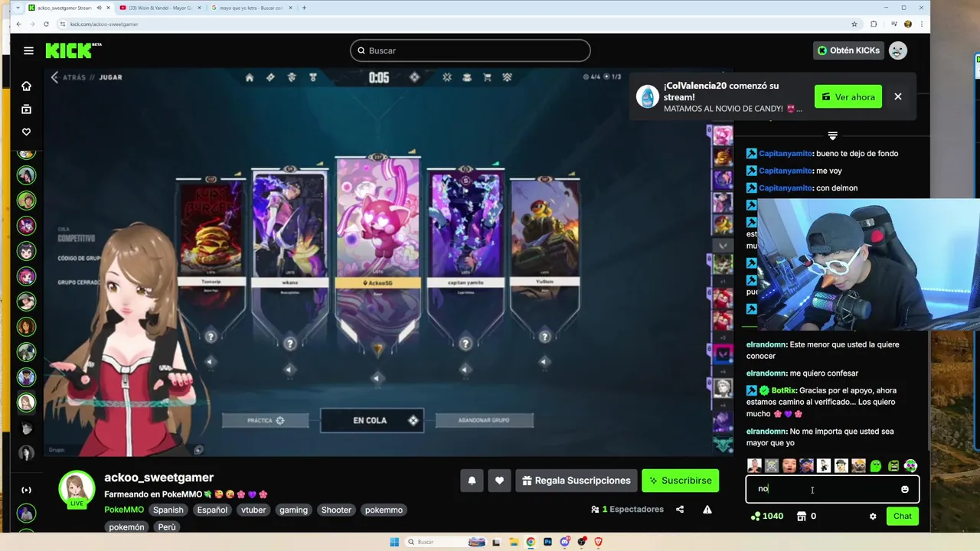The image size is (980, 551).
Task: Click the user profile avatar at top right
Action: [x=898, y=51]
